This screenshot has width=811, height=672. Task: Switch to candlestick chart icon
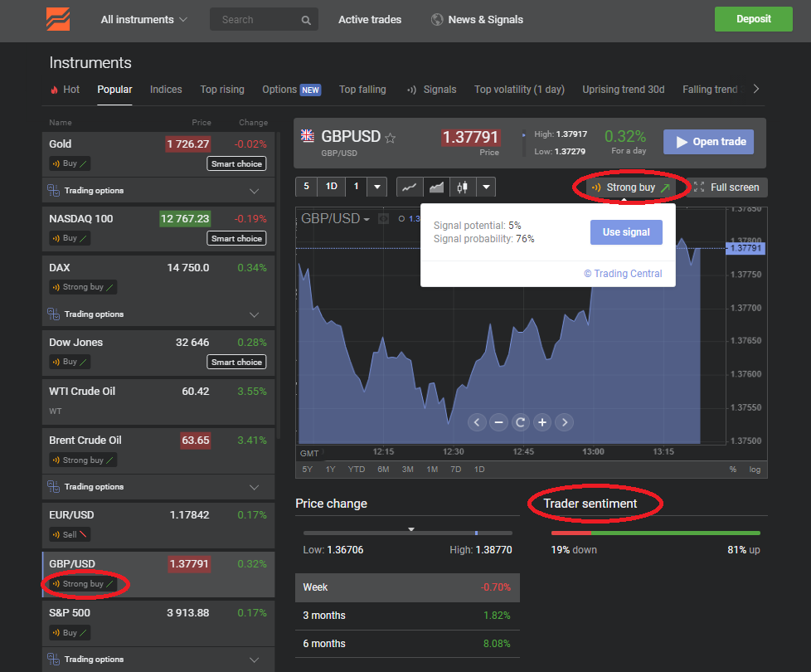462,187
